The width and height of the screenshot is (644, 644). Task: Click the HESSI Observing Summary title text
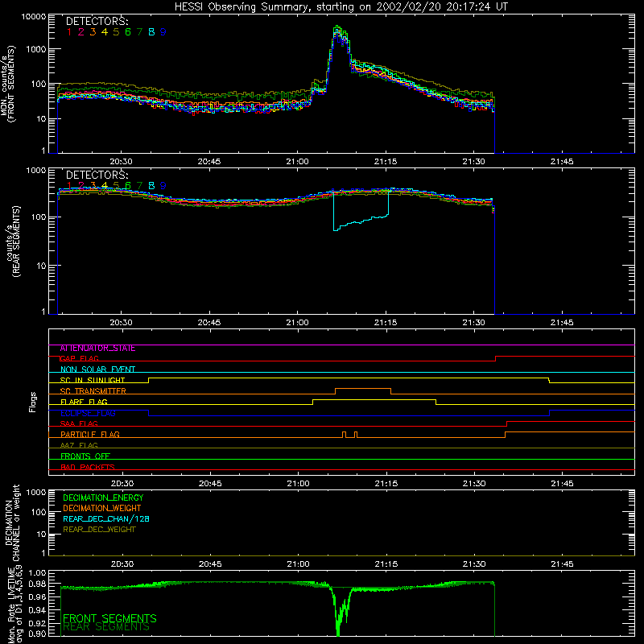tap(341, 6)
